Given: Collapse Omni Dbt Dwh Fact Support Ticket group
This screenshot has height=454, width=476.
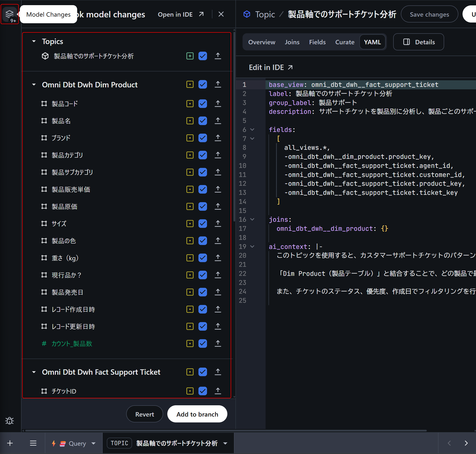Looking at the screenshot, I should coord(34,372).
